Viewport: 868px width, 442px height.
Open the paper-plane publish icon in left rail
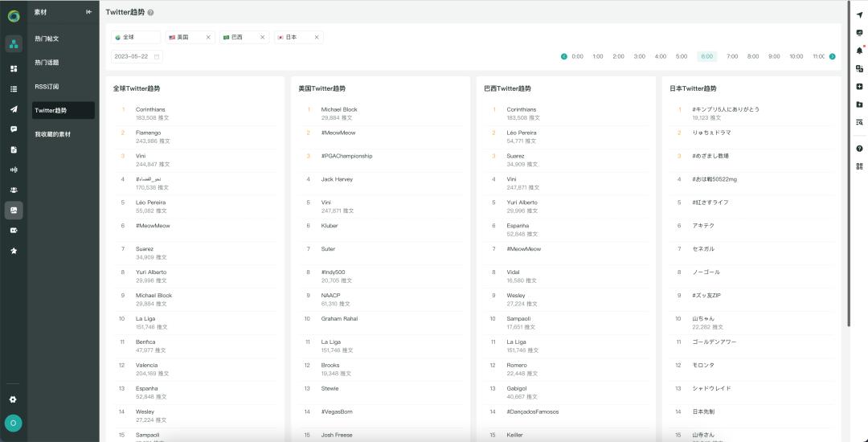coord(14,109)
